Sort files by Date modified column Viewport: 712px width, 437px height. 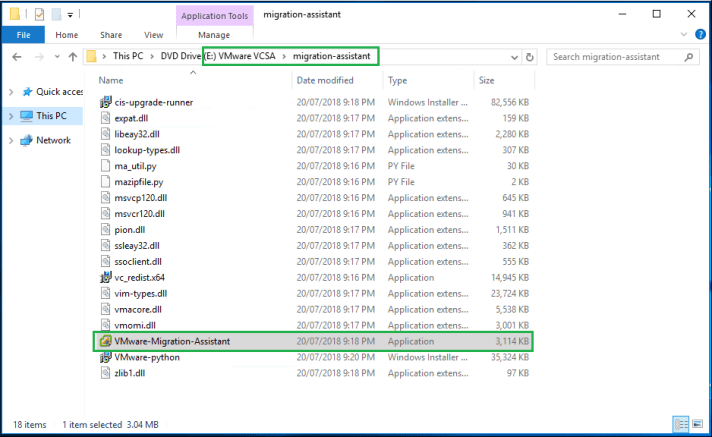(x=325, y=80)
